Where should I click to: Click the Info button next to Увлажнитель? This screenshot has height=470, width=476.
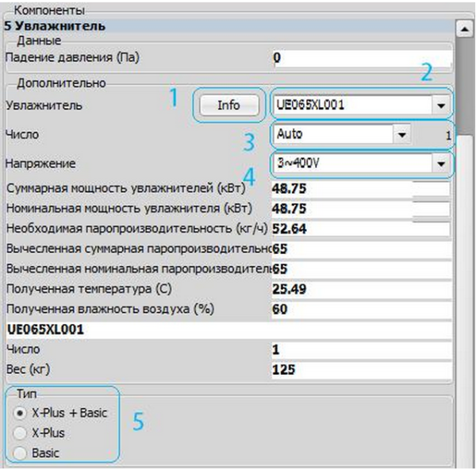pos(228,105)
